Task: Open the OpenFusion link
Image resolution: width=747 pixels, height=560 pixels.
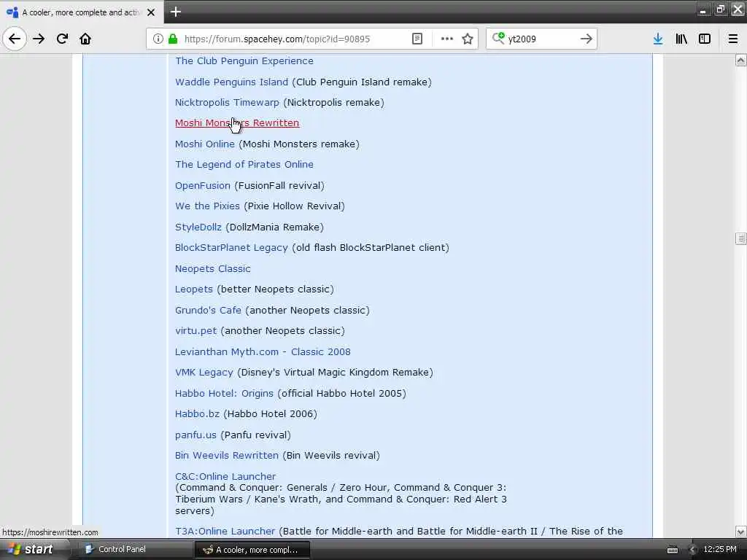Action: (203, 185)
